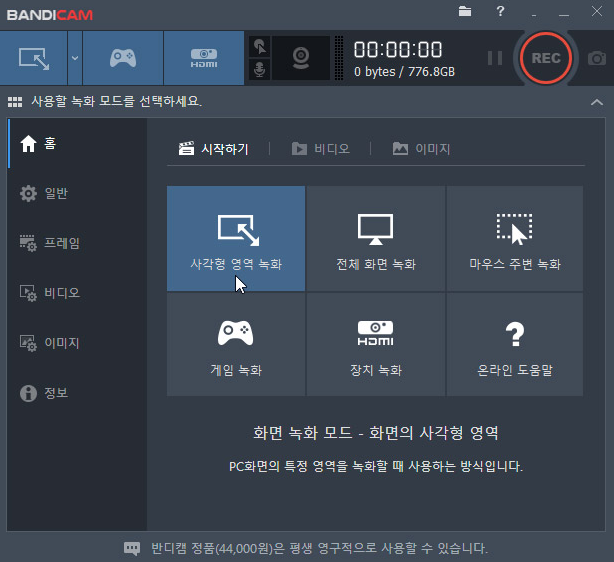Screen dimensions: 614x562
Task: Take a screenshot with the camera icon
Action: [597, 58]
